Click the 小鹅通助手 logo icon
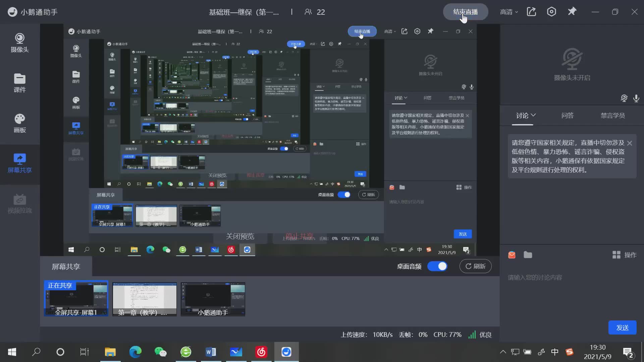 12,12
